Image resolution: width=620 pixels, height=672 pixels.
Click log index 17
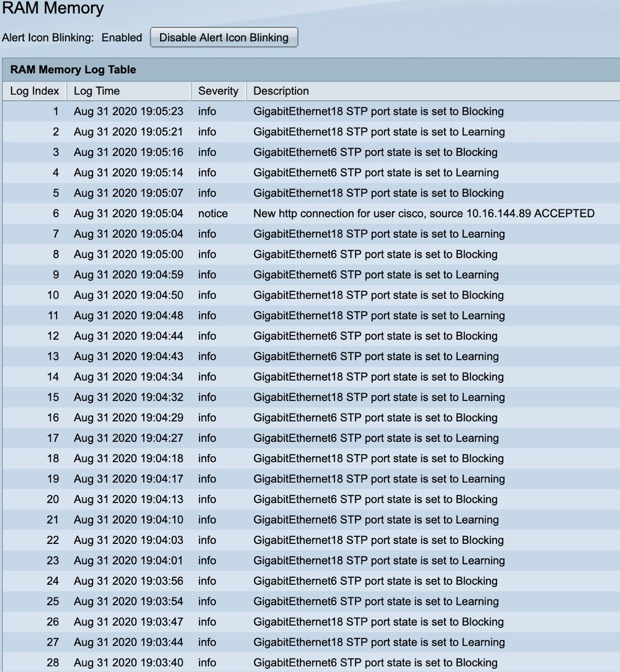[x=53, y=438]
